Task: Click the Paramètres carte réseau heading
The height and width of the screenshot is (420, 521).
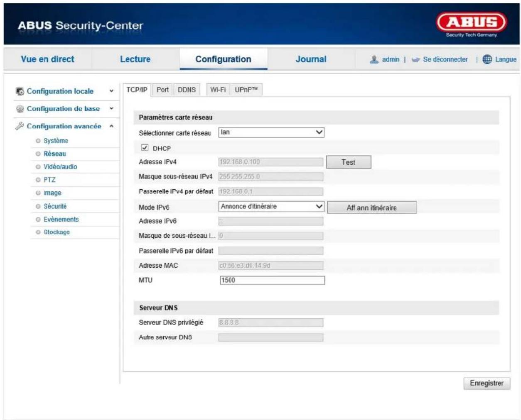Action: pos(175,117)
